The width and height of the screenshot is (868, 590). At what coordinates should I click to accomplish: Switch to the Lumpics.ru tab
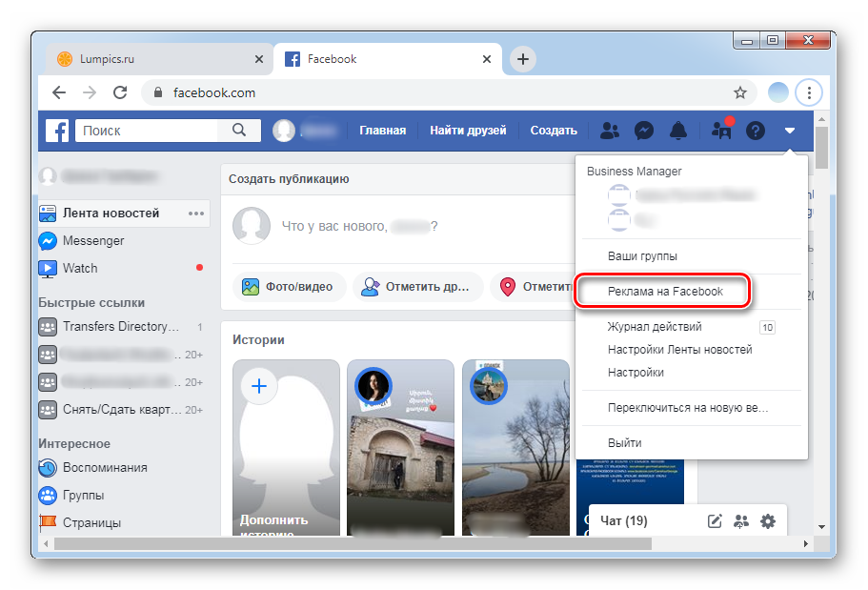157,59
